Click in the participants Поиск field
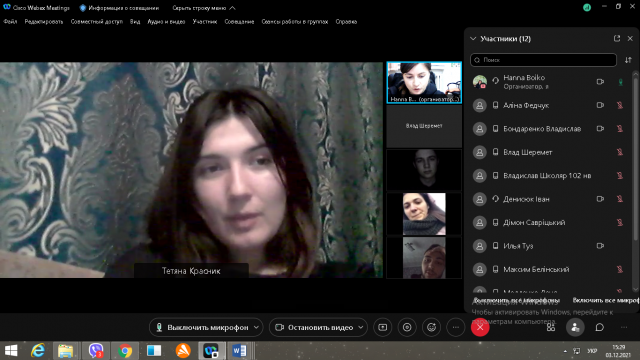640x360 pixels. (x=543, y=60)
